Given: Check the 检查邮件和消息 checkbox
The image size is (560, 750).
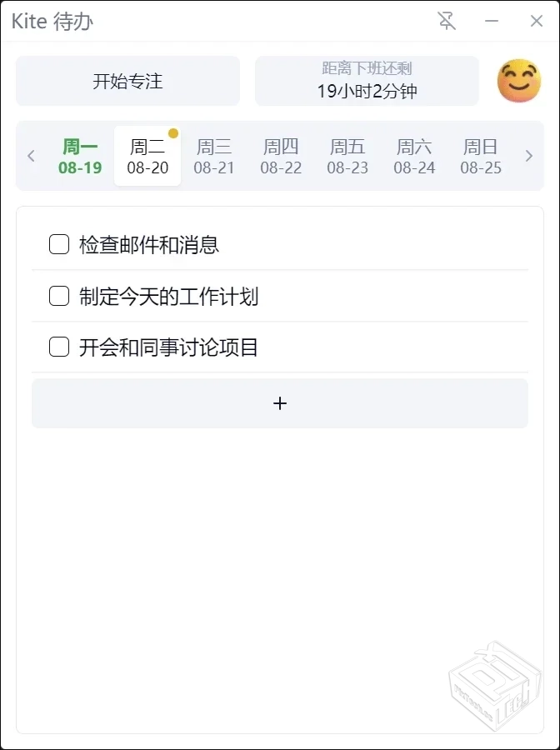Looking at the screenshot, I should [58, 244].
